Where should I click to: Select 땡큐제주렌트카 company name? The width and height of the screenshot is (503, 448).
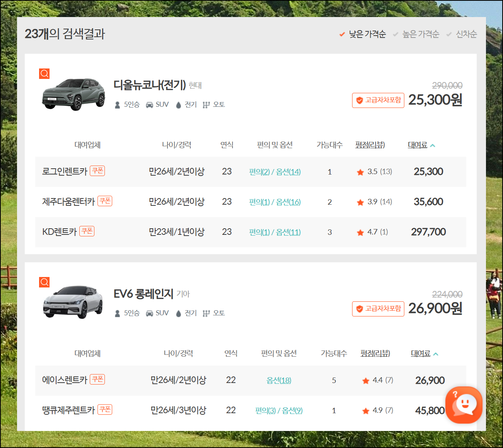68,410
